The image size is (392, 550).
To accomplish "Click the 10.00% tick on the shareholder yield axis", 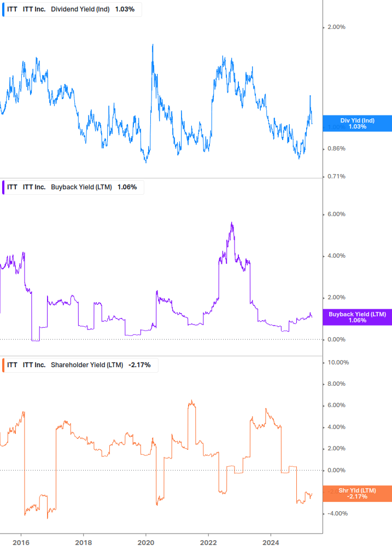I will coord(338,362).
